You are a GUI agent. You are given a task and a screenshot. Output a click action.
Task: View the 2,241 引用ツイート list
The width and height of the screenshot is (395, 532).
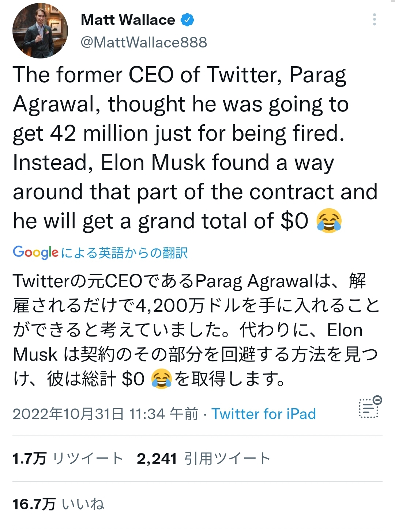[203, 458]
